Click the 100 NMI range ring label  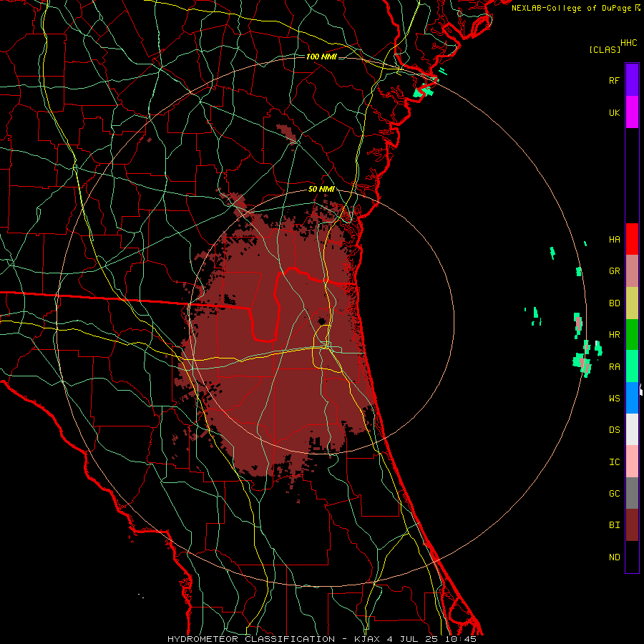tap(321, 57)
